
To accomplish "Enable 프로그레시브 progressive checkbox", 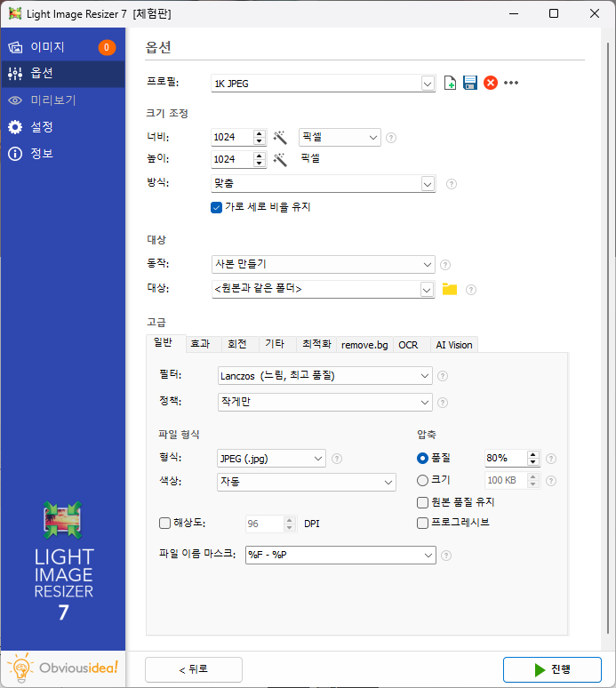I will 422,523.
